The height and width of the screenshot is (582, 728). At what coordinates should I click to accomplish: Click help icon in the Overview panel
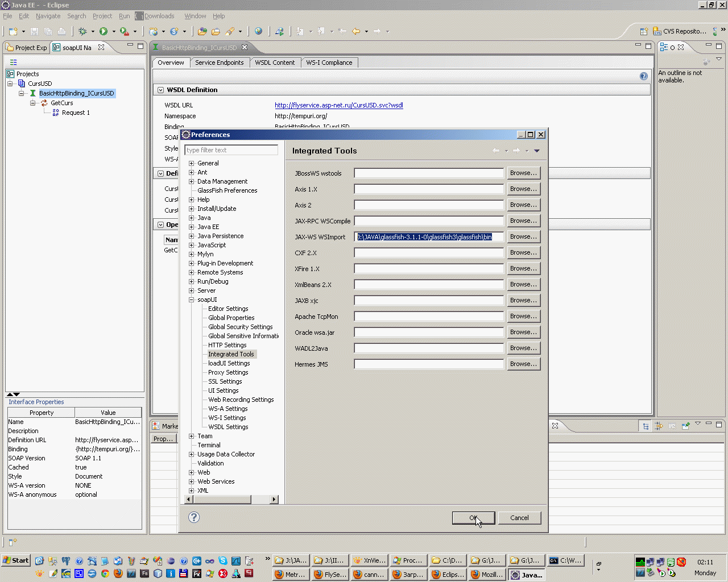click(x=643, y=76)
